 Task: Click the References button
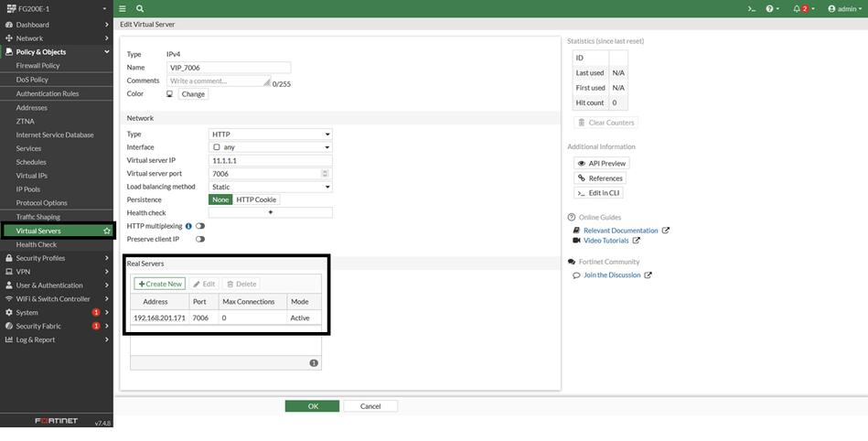(600, 178)
